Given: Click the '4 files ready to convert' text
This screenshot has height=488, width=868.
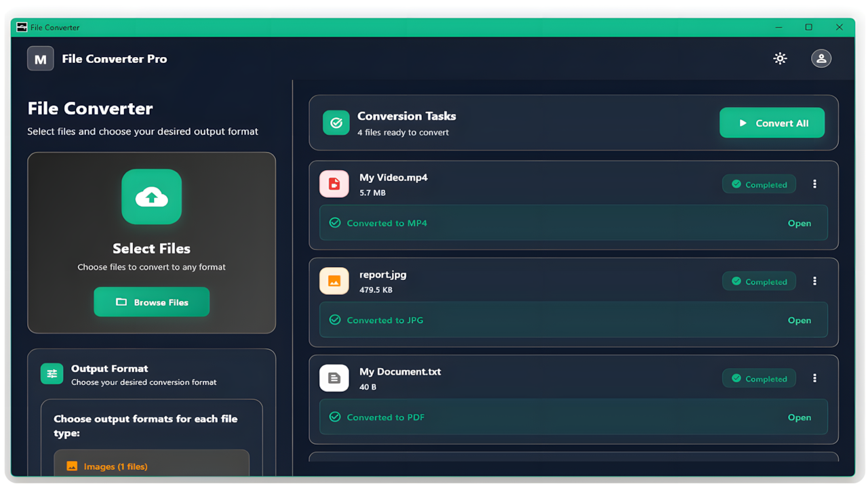Looking at the screenshot, I should coord(403,132).
